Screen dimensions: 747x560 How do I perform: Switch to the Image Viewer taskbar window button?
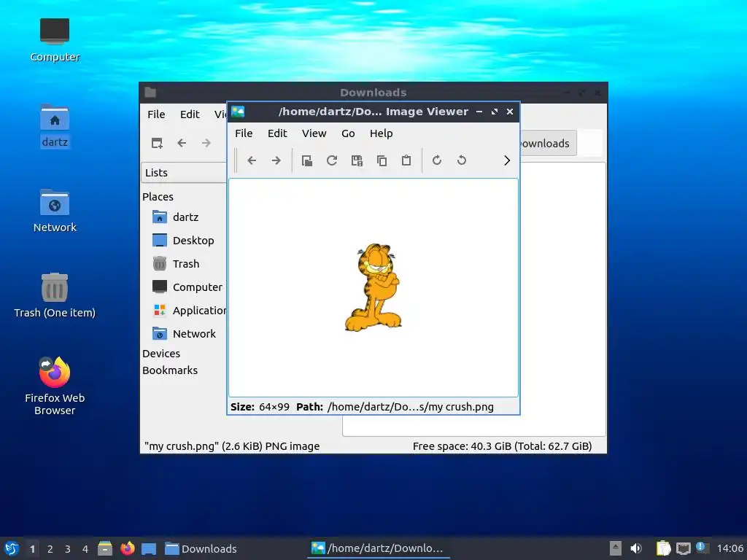(379, 548)
